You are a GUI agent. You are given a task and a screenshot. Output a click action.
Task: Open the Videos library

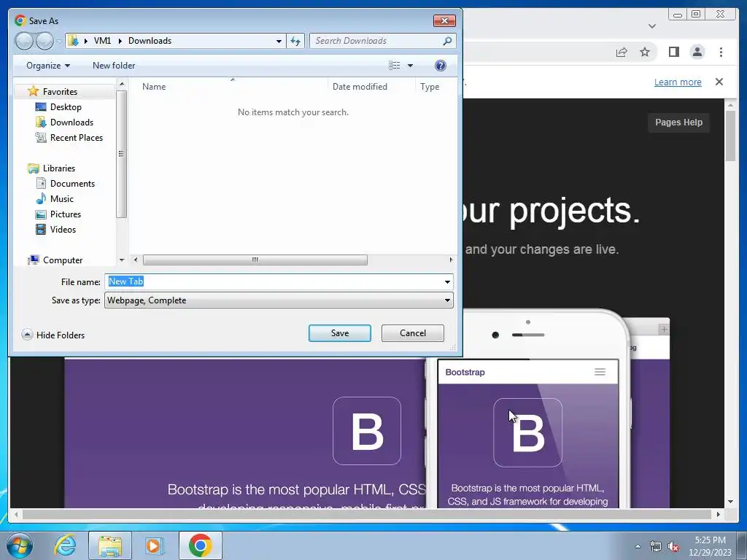click(x=63, y=230)
